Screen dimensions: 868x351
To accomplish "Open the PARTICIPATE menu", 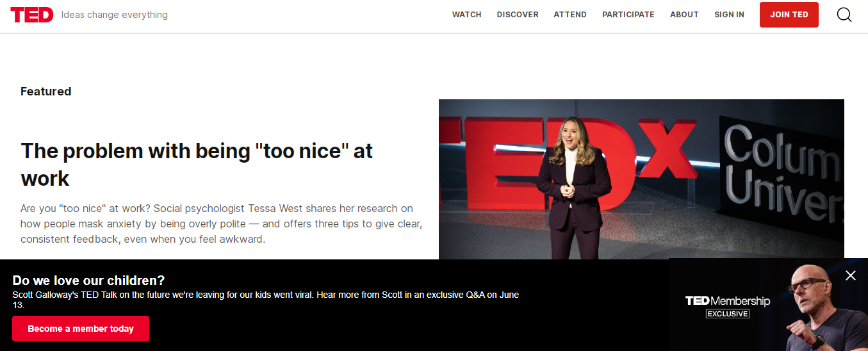I will 628,15.
